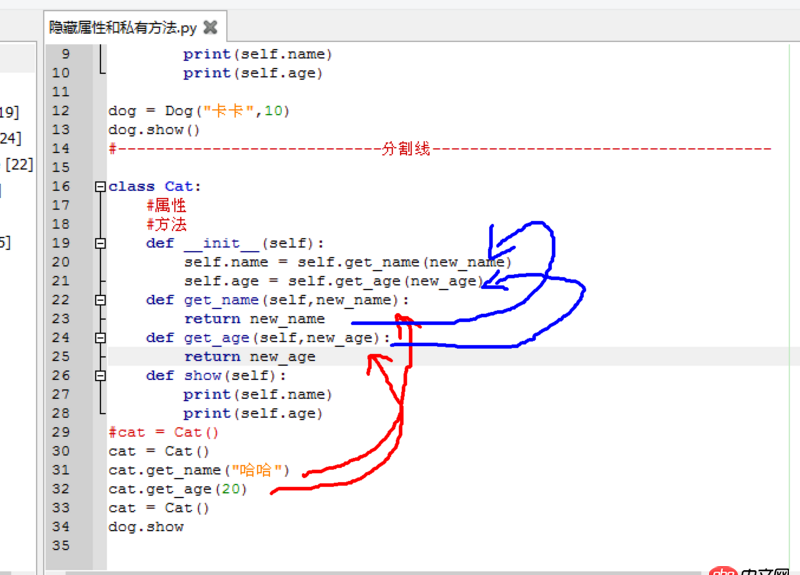Collapse the get_name method fold marker
This screenshot has width=800, height=575.
(100, 300)
